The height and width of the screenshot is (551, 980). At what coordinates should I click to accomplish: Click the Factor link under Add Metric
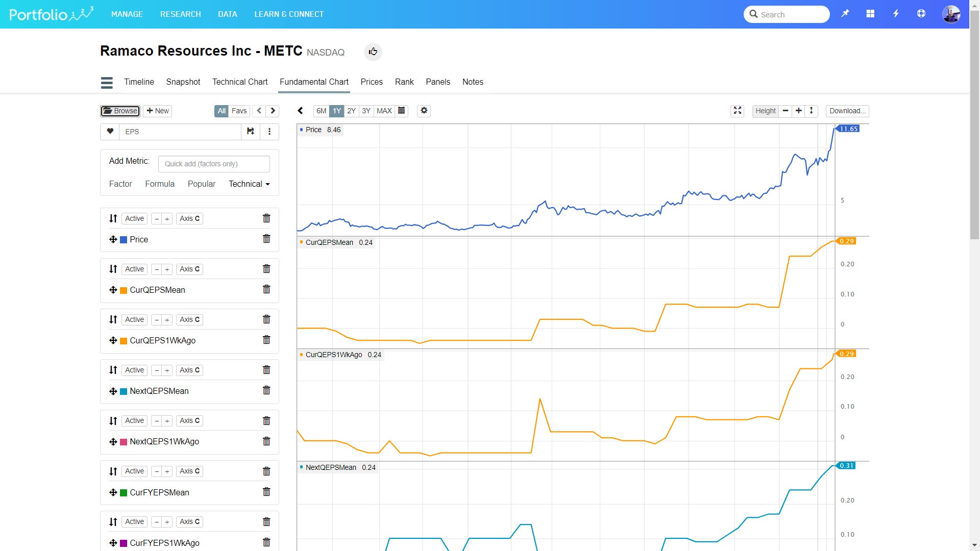[x=120, y=184]
